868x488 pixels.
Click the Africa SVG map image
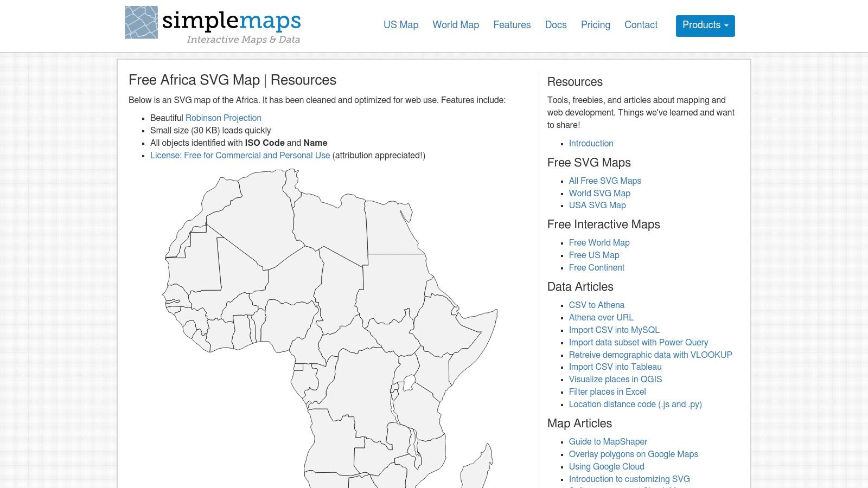tap(330, 328)
